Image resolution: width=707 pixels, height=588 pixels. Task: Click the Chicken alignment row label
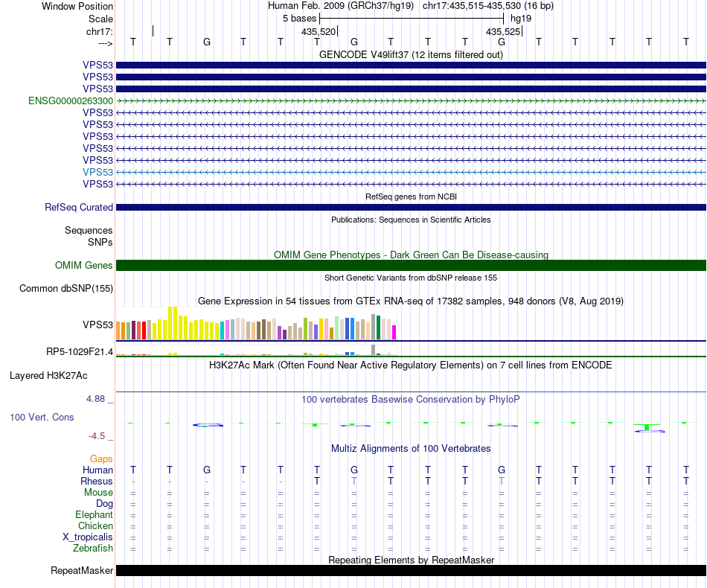click(95, 525)
